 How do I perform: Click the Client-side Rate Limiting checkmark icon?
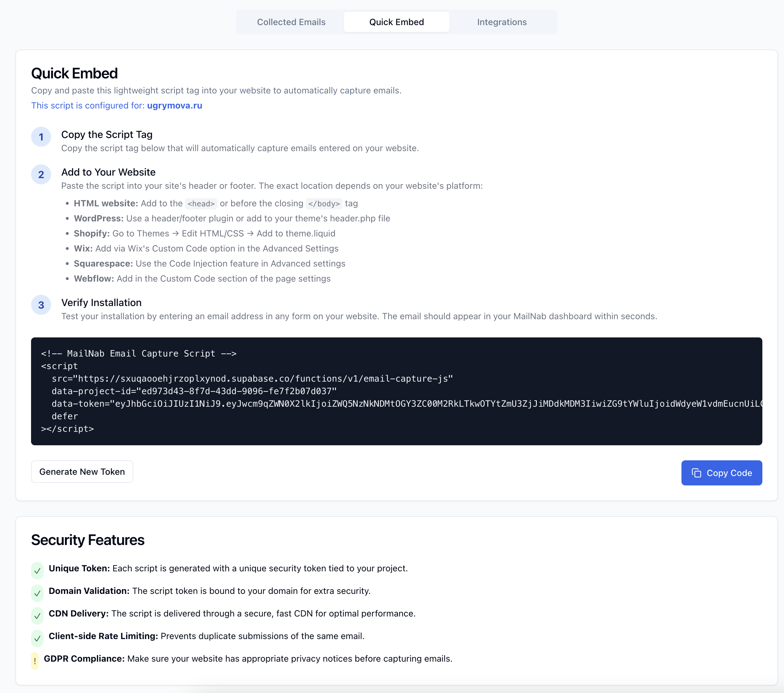pos(37,638)
